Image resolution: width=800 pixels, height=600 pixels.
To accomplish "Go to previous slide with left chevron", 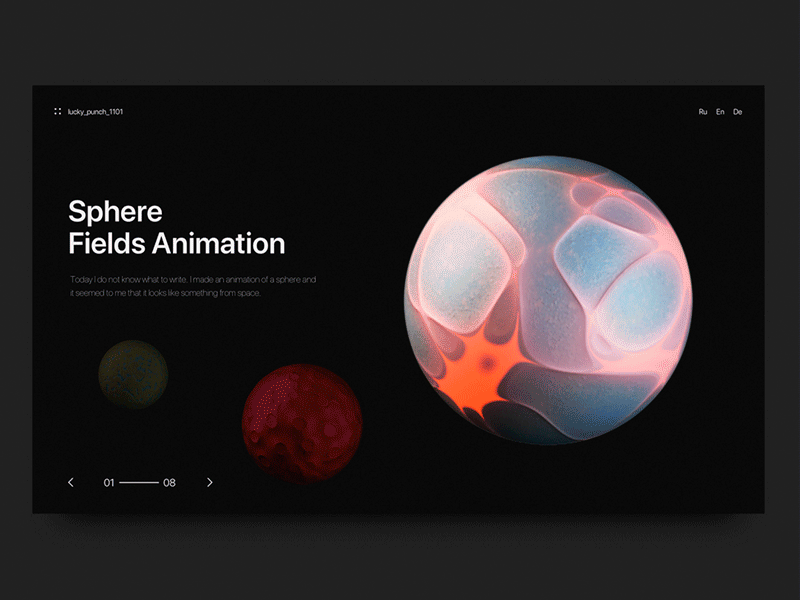I will (71, 482).
